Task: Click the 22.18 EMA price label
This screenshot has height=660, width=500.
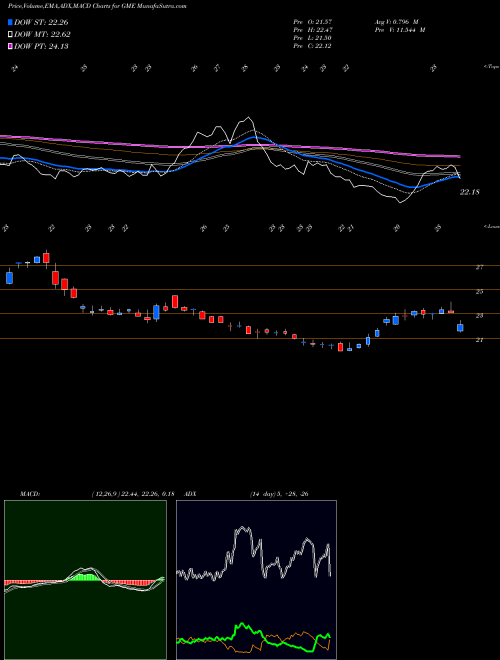Action: click(469, 192)
